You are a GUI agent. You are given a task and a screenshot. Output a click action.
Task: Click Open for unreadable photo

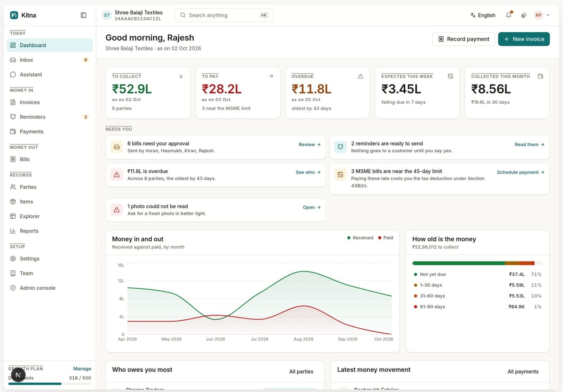[x=312, y=207]
